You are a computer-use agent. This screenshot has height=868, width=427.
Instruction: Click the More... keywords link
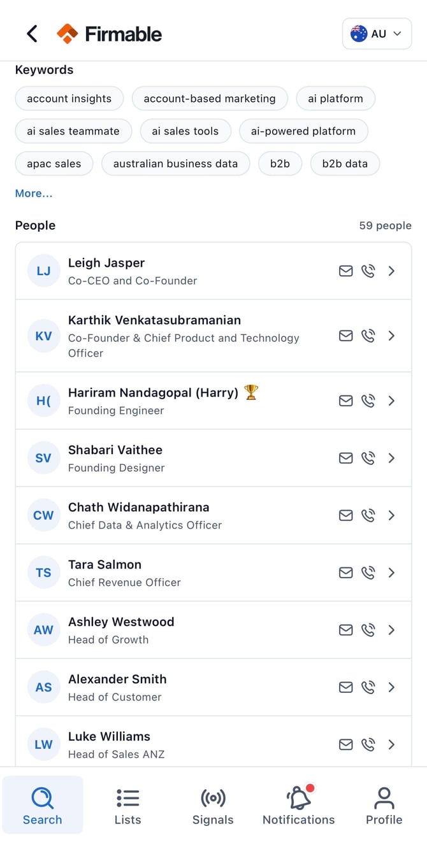[x=34, y=194]
